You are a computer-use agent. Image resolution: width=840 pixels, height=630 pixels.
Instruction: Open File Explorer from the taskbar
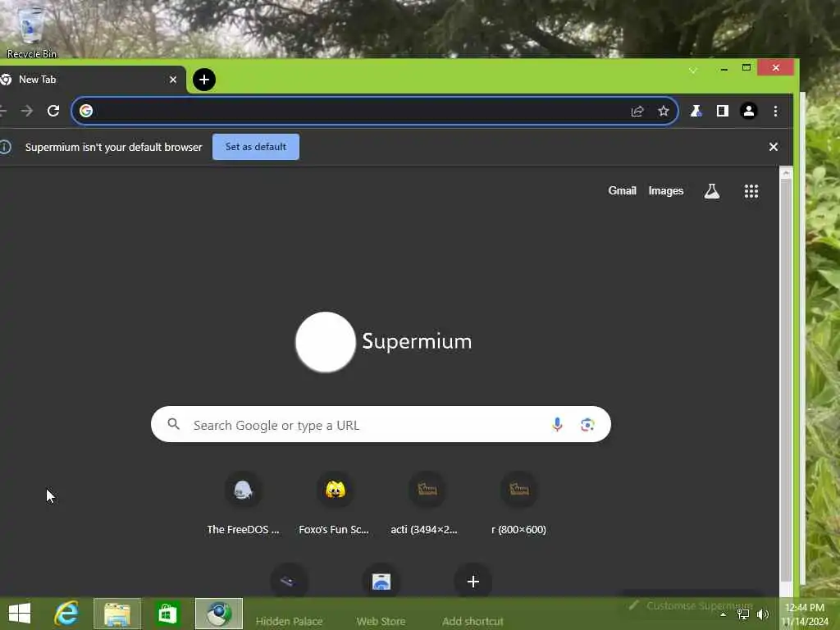tap(117, 614)
